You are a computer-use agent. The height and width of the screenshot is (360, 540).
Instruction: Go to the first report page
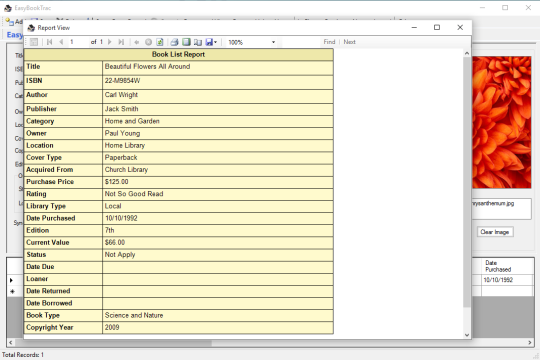point(50,42)
